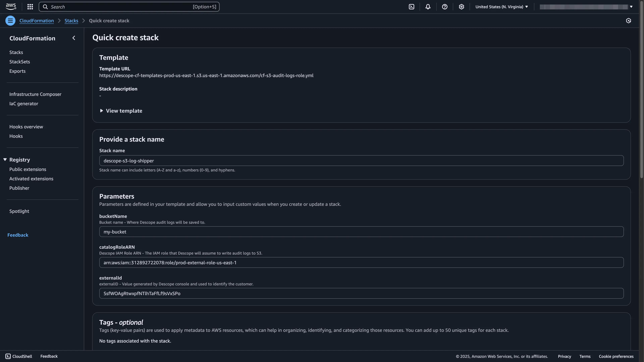Check notifications via the bell icon
Screen dimensions: 644x362
coord(428,7)
